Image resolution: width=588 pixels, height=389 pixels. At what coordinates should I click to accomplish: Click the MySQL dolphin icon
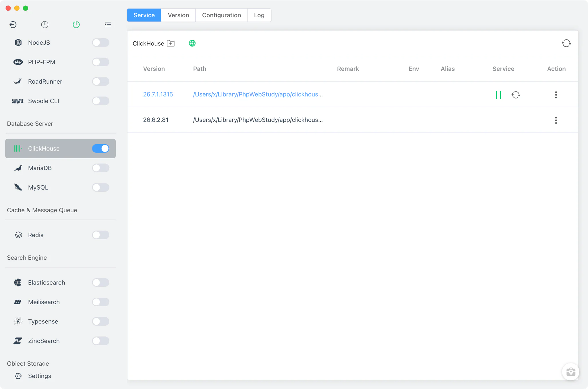click(18, 187)
